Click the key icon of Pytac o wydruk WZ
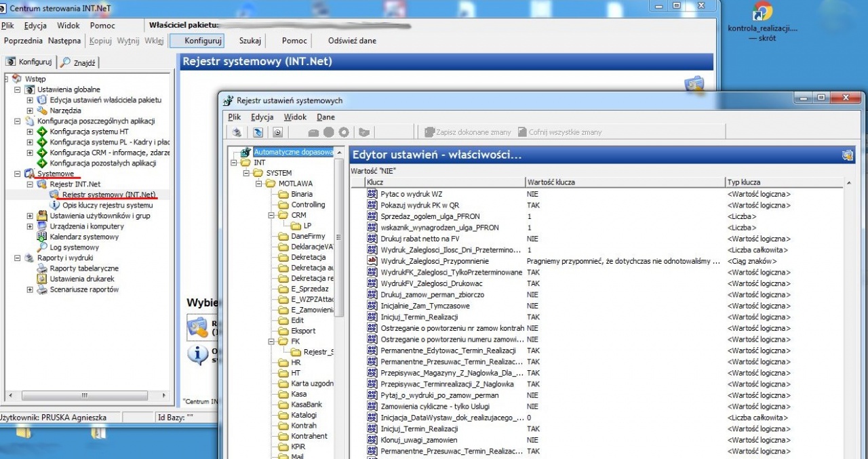The width and height of the screenshot is (868, 459). [x=372, y=194]
